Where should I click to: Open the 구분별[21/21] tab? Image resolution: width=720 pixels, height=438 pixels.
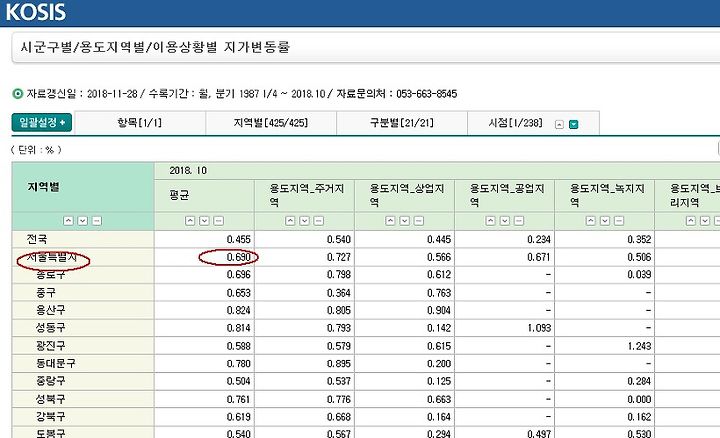(x=402, y=123)
